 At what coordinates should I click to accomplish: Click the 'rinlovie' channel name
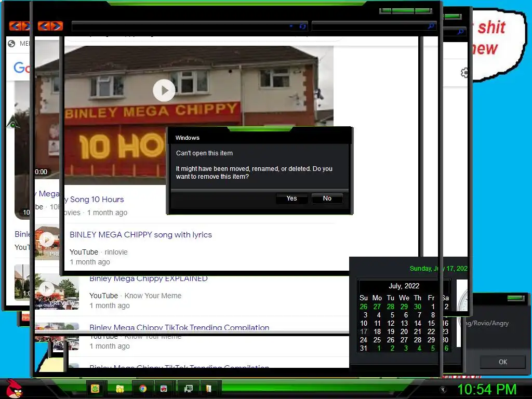coord(116,252)
